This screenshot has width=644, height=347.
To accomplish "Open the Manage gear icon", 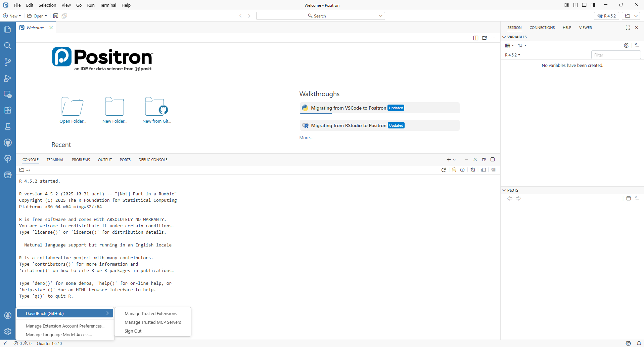I will 8,332.
